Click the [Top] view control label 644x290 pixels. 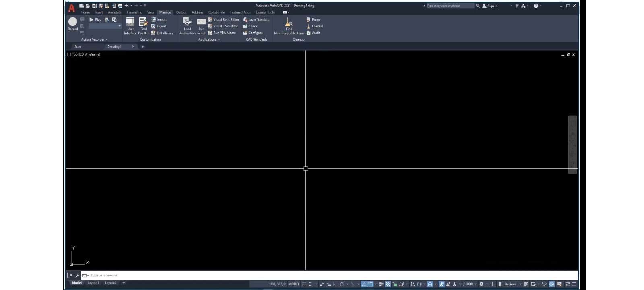tap(74, 54)
